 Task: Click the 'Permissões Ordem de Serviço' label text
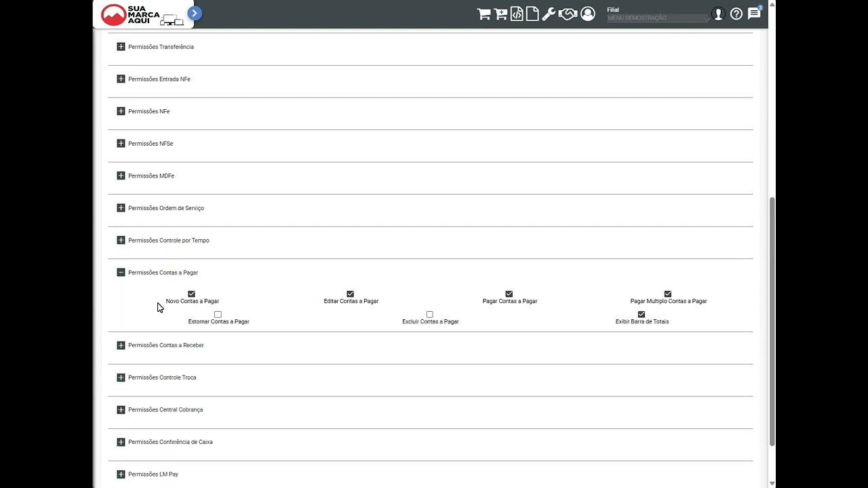(x=165, y=208)
